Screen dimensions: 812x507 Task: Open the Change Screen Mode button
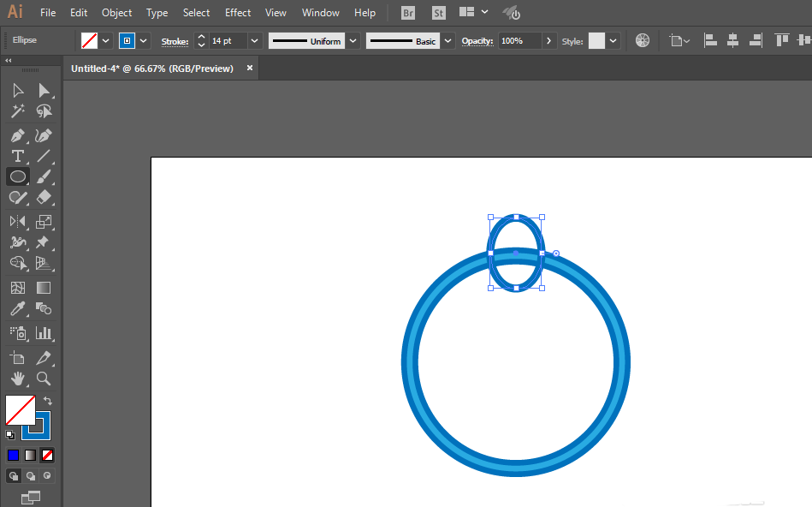point(31,498)
